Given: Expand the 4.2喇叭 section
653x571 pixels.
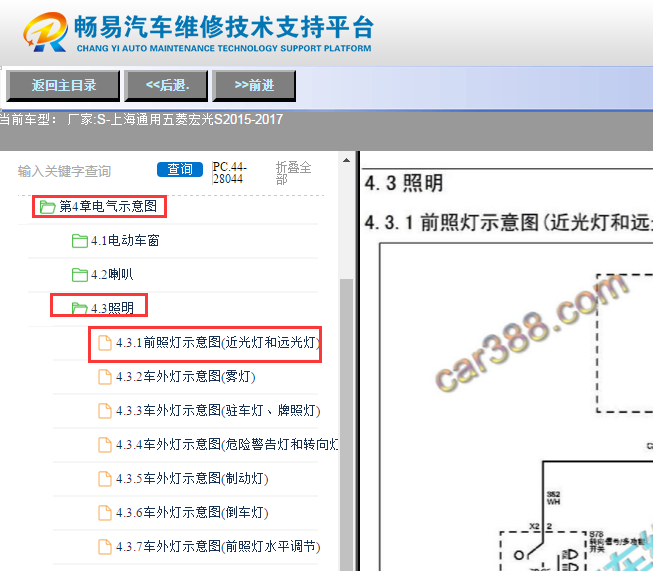Looking at the screenshot, I should pos(112,274).
